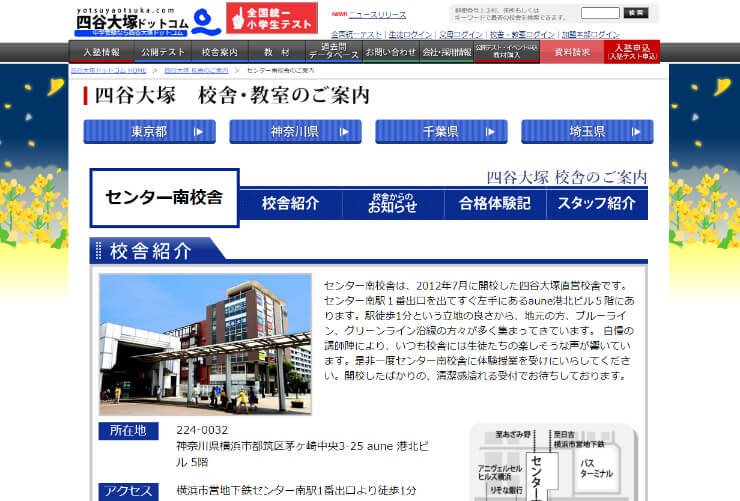Click the 所在地 label
Image resolution: width=740 pixels, height=501 pixels.
coord(128,431)
